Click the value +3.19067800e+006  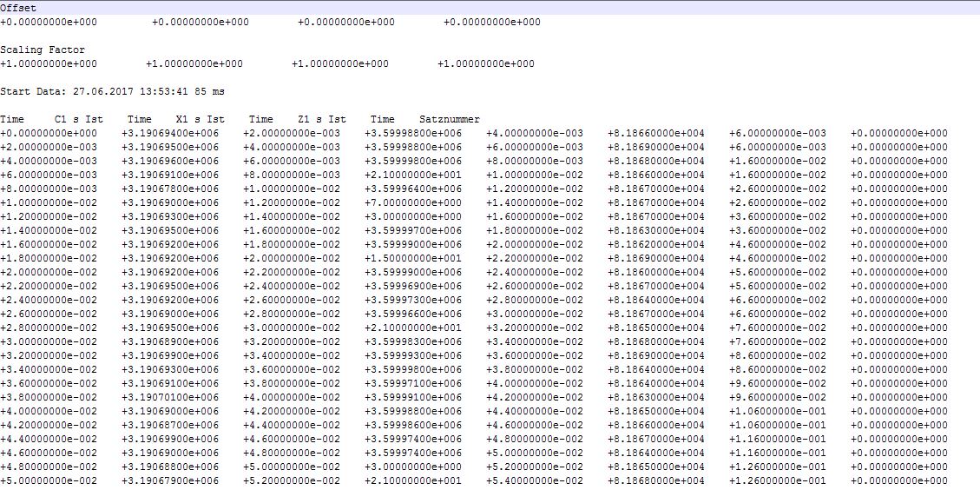coord(170,189)
